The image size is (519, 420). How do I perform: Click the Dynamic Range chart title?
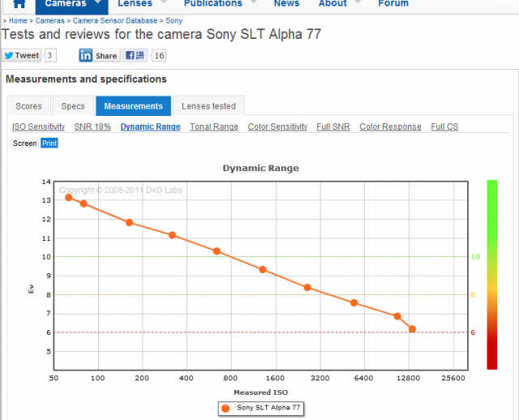click(x=261, y=168)
